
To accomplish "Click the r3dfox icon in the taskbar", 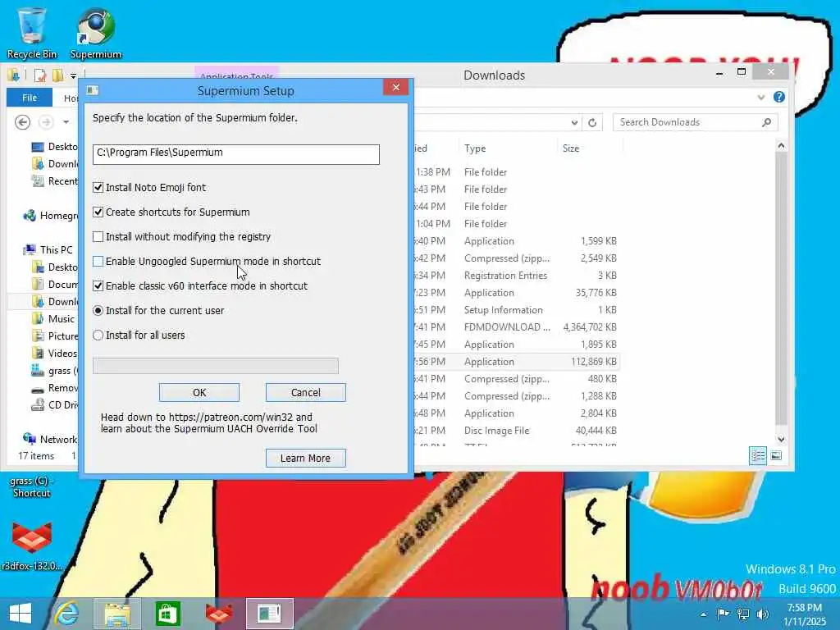I will point(219,614).
